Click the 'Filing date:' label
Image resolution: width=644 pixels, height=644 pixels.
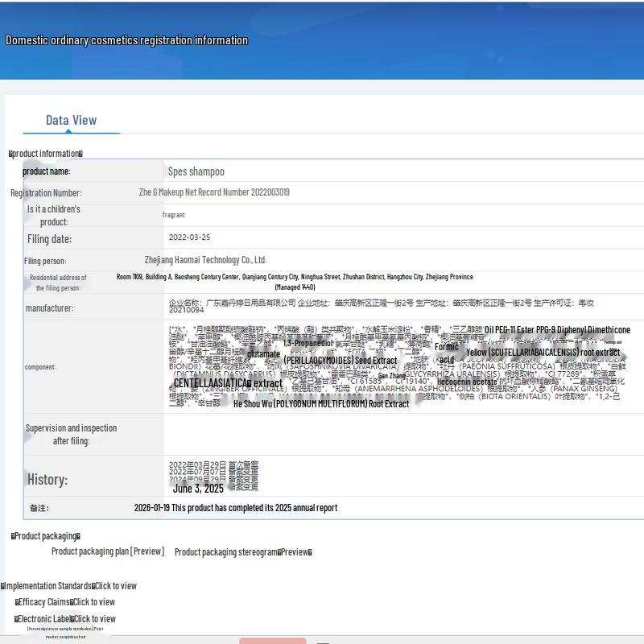tap(49, 239)
